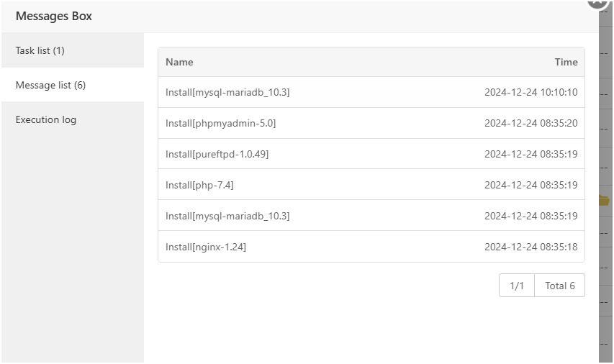
Task: Switch to the Execution log tab
Action: pyautogui.click(x=45, y=119)
